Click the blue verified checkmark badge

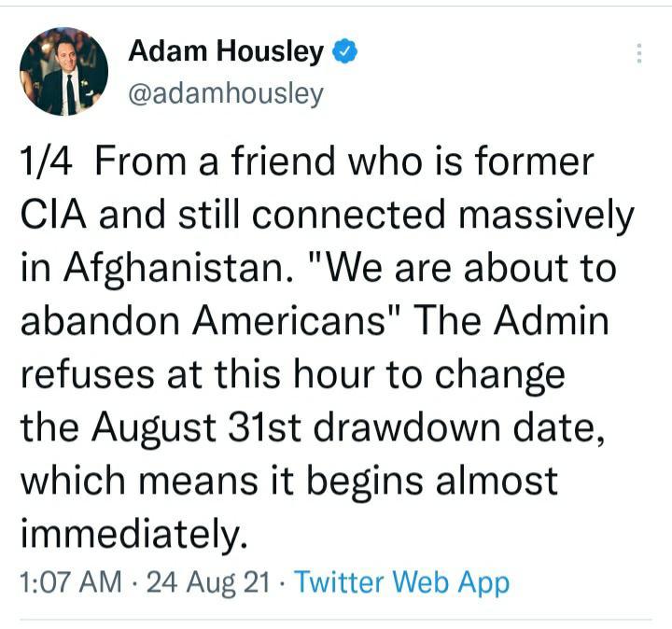tap(345, 50)
